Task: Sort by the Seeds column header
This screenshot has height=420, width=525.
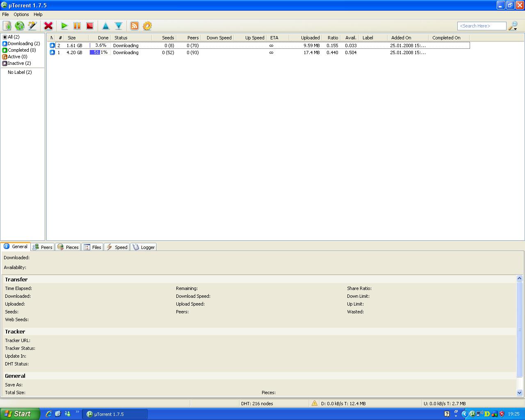Action: (164, 38)
